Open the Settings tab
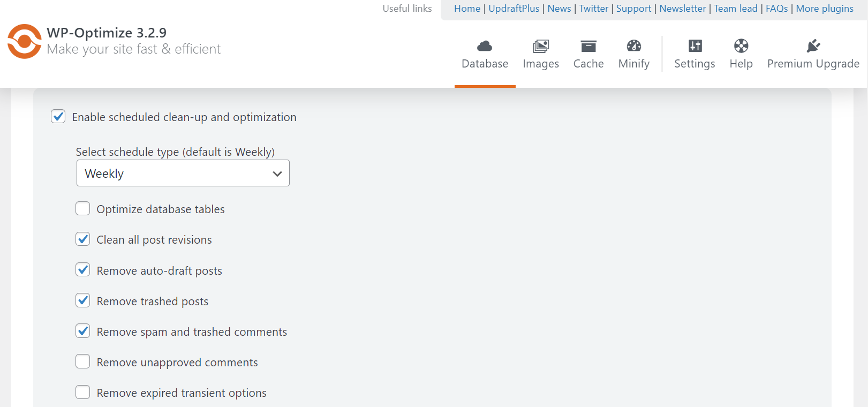 pos(695,54)
